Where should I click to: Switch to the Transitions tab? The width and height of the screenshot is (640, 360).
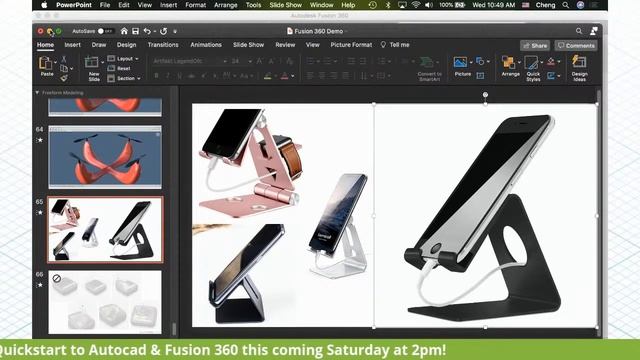pyautogui.click(x=163, y=45)
